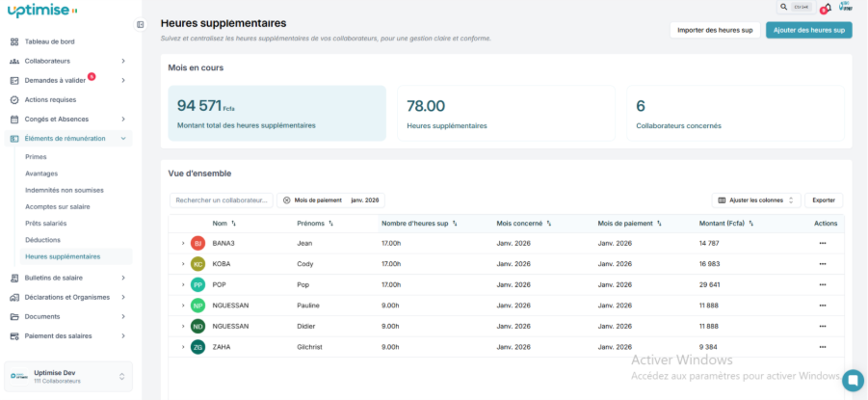Image resolution: width=868 pixels, height=400 pixels.
Task: Go to Primes in sidebar
Action: 36,156
